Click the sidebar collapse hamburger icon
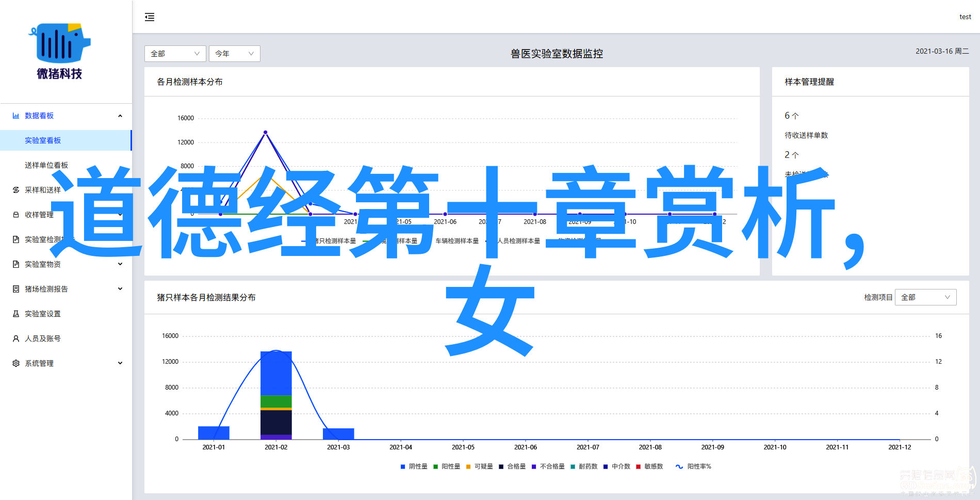The width and height of the screenshot is (980, 500). point(150,18)
